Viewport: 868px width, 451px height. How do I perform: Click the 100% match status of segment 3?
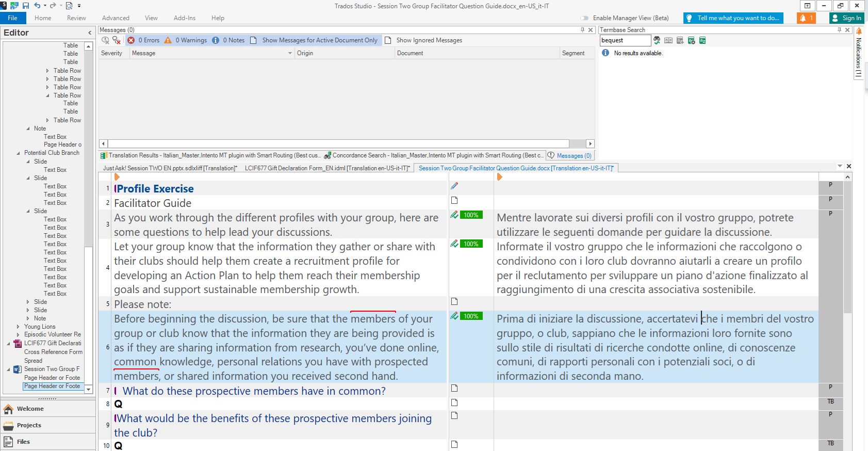click(471, 215)
